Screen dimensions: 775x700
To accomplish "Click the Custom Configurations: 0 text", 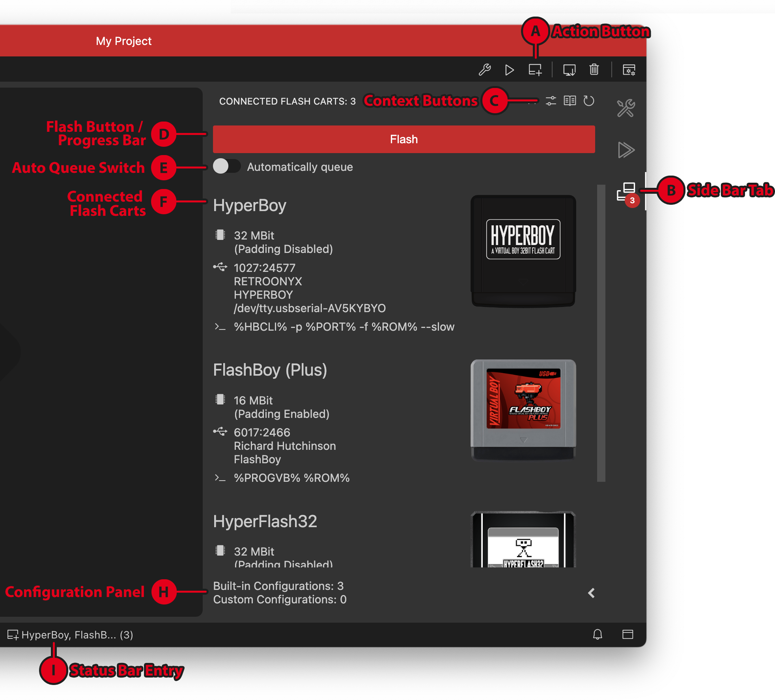I will (280, 599).
